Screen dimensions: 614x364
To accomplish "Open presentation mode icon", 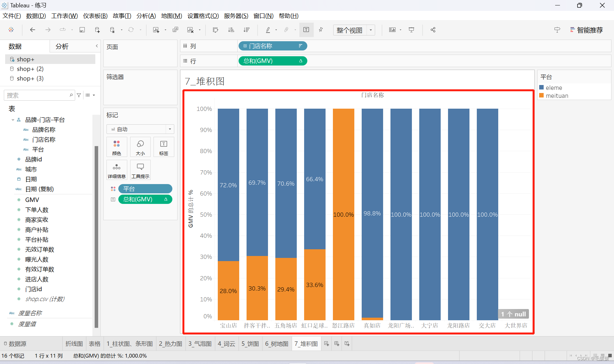I will pos(412,30).
